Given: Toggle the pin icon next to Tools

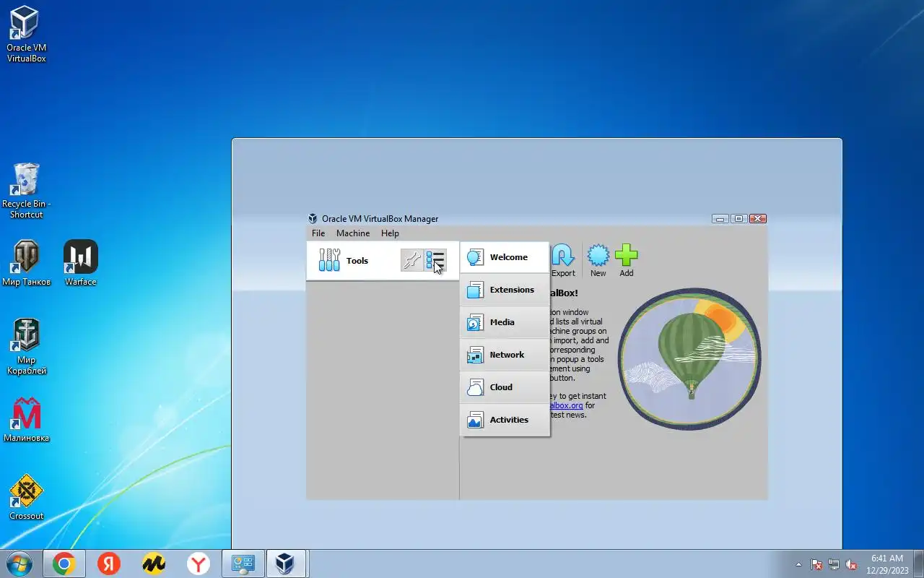Looking at the screenshot, I should (x=411, y=261).
